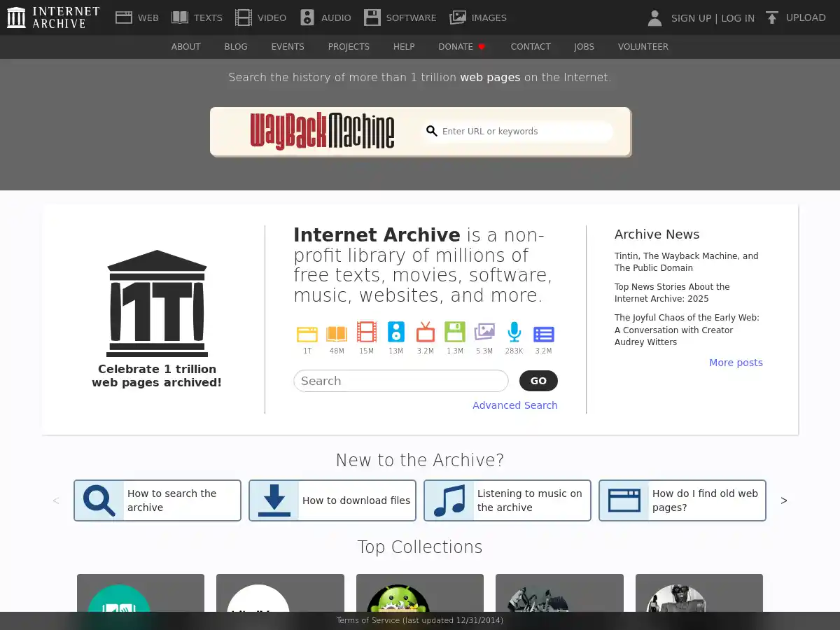
Task: Open the Advanced Search link
Action: point(515,405)
